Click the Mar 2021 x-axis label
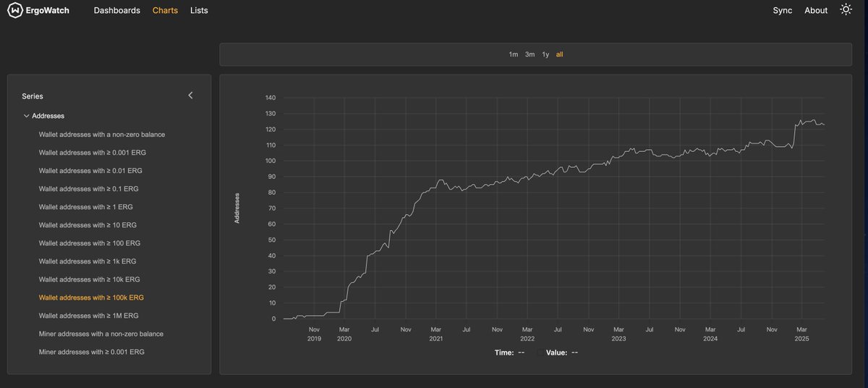868x388 pixels. (435, 334)
